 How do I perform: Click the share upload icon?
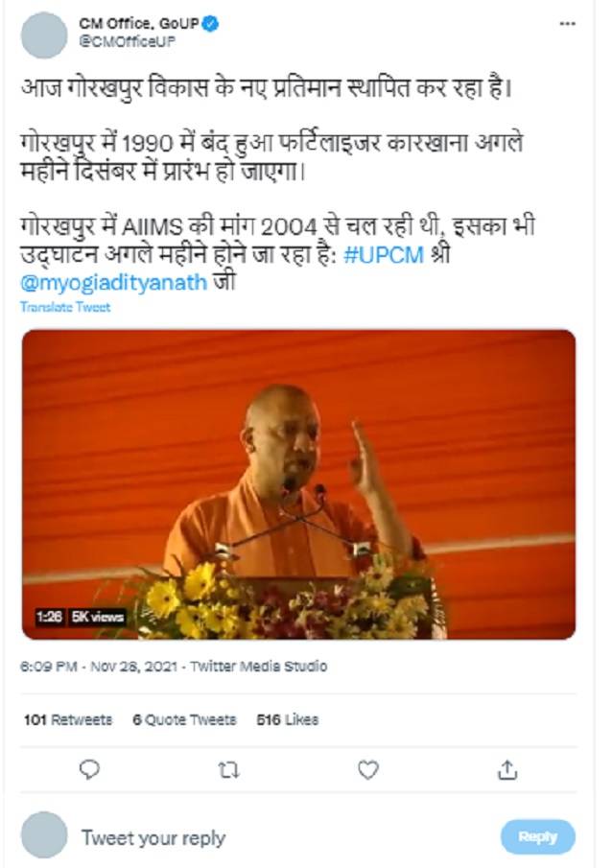pyautogui.click(x=507, y=769)
